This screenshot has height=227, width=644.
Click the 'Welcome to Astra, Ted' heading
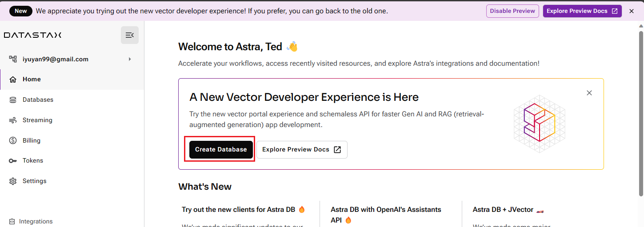pos(230,47)
